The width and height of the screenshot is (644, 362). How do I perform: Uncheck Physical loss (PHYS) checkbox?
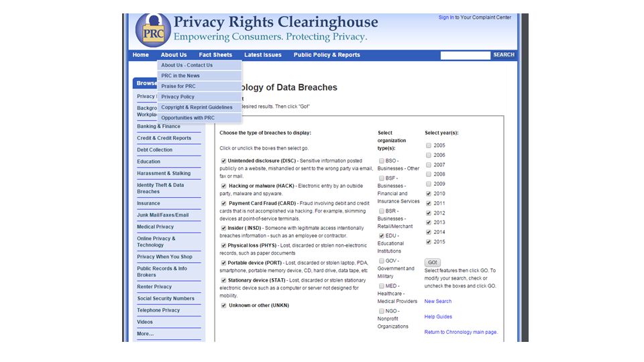(223, 245)
